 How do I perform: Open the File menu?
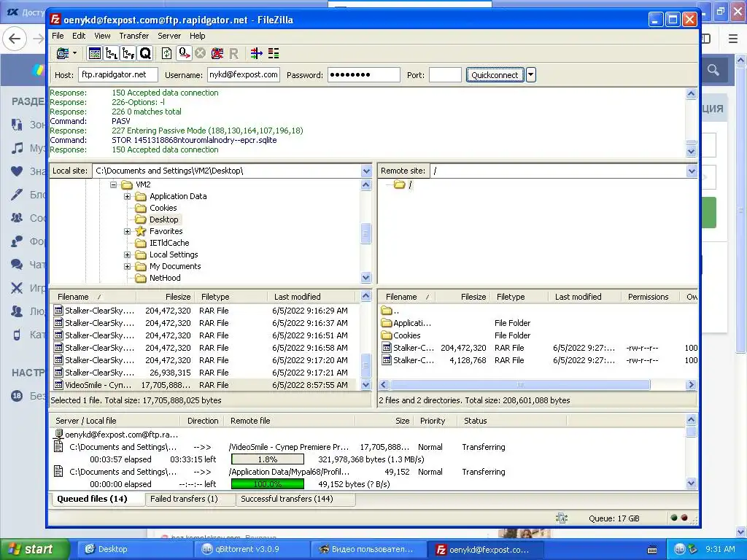click(58, 36)
